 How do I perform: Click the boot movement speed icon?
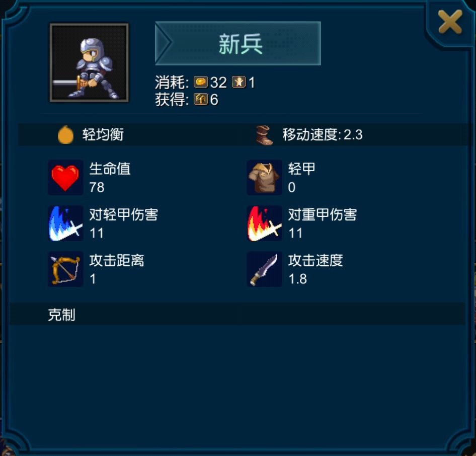click(264, 135)
